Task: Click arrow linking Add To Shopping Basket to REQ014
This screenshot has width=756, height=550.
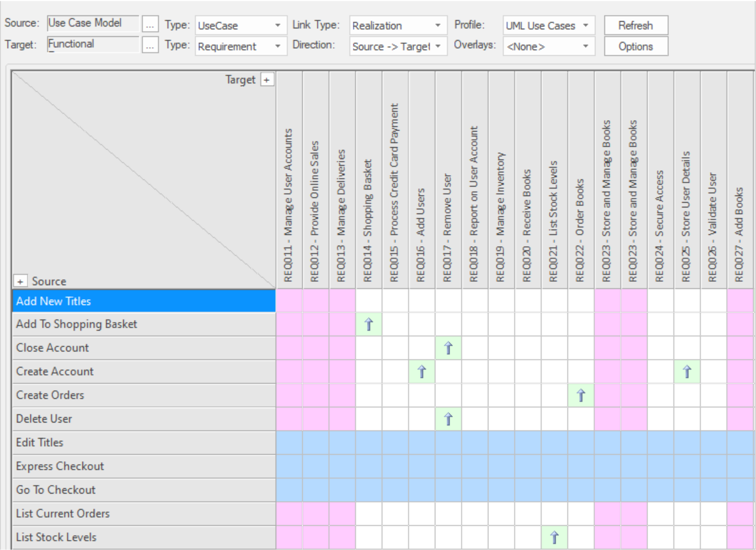Action: coord(369,324)
